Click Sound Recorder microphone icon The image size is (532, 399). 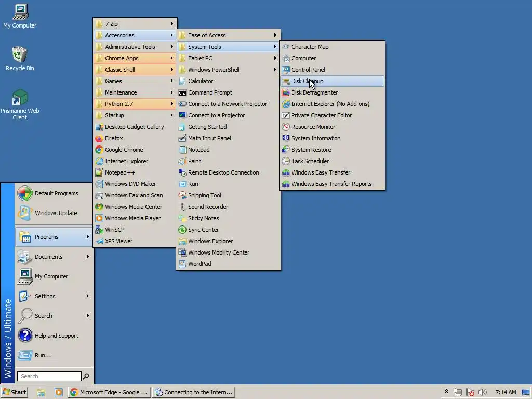pyautogui.click(x=182, y=207)
